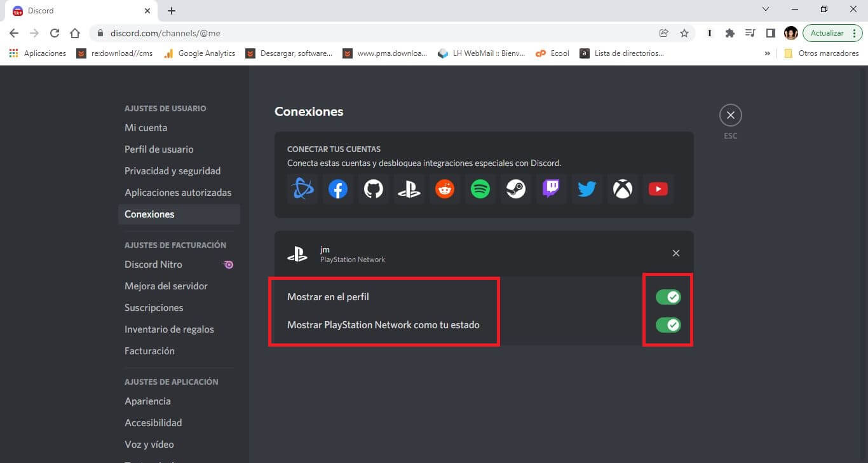The image size is (868, 463).
Task: Link your Twitch account
Action: point(552,189)
